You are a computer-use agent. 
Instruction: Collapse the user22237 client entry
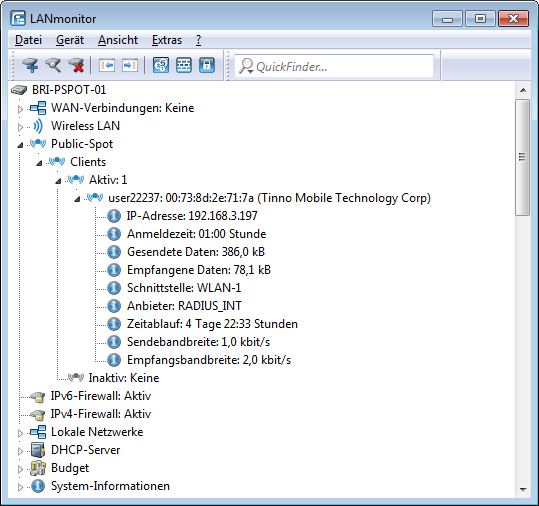(x=77, y=199)
